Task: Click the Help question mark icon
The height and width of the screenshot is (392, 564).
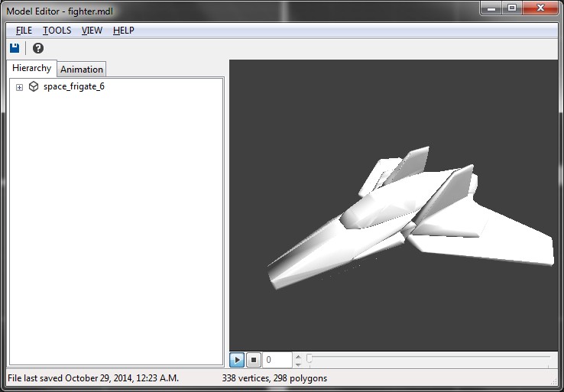Action: point(38,48)
